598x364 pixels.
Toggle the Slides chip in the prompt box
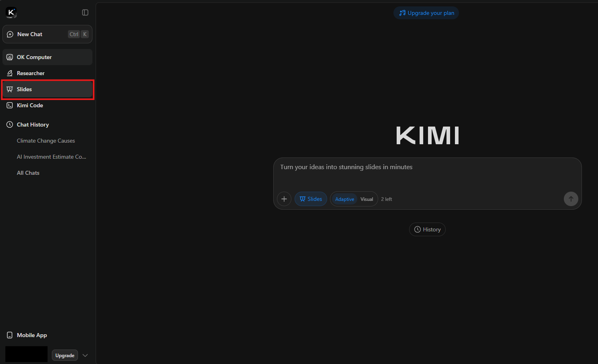[x=311, y=199]
